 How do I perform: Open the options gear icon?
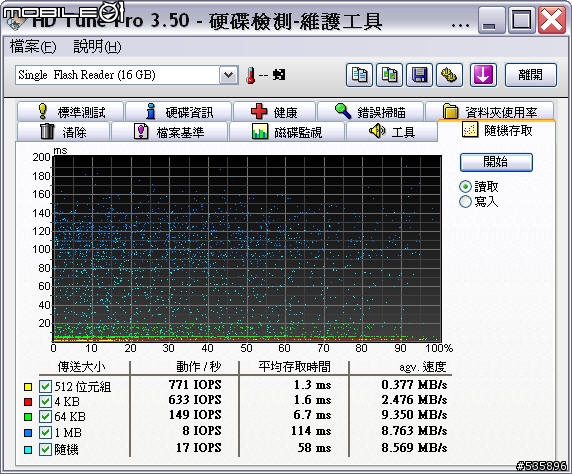[x=449, y=75]
